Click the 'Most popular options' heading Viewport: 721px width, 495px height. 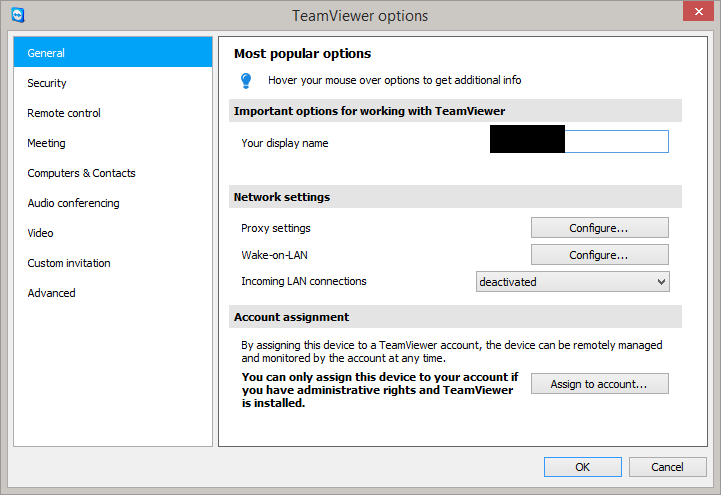[303, 54]
